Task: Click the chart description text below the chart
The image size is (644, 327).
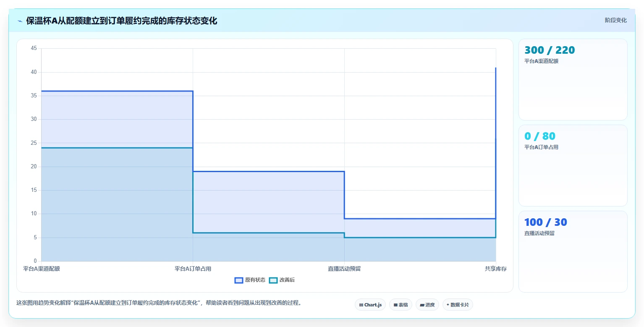Action: click(x=159, y=303)
